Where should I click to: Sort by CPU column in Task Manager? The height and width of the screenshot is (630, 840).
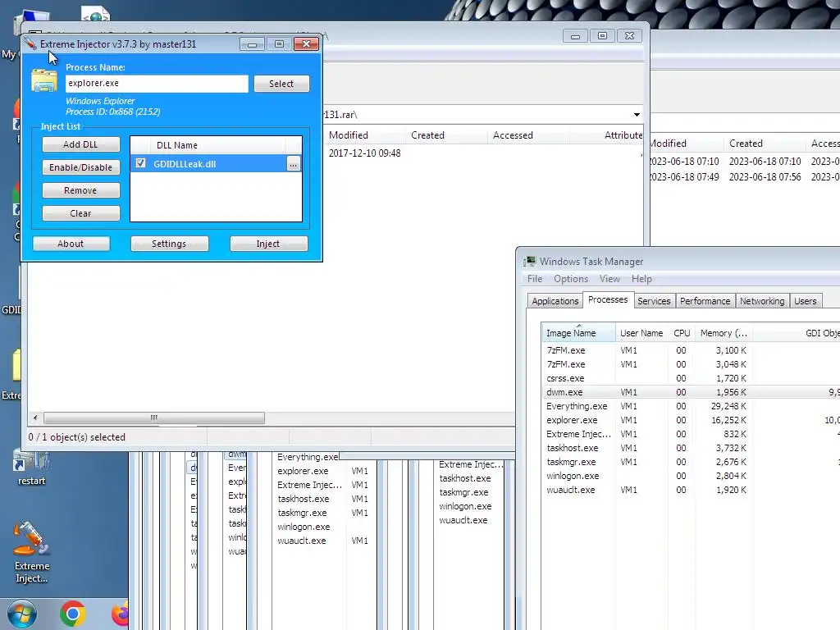point(682,333)
